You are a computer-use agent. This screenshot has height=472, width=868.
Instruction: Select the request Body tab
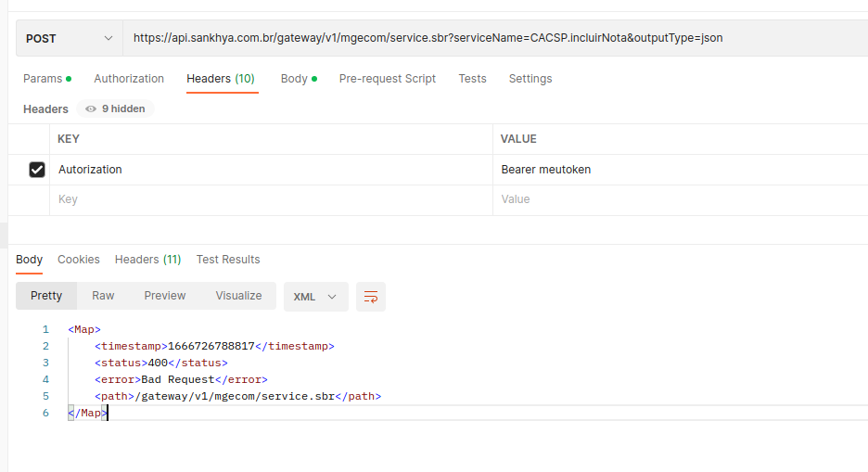[299, 79]
